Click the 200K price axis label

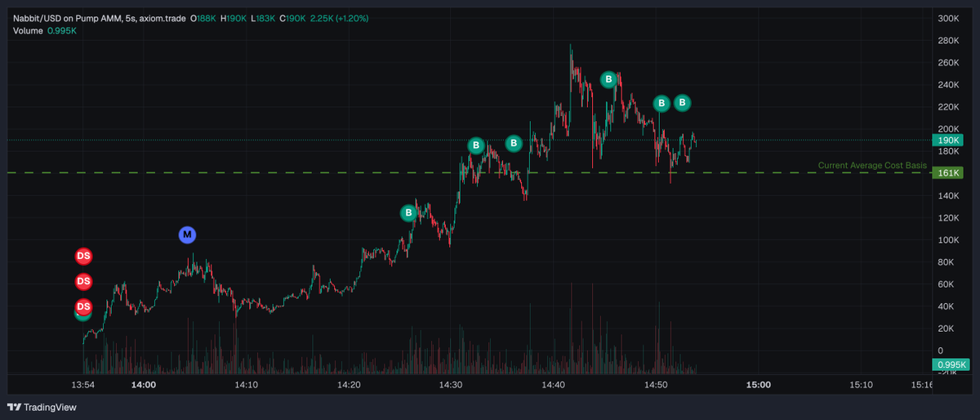point(950,129)
